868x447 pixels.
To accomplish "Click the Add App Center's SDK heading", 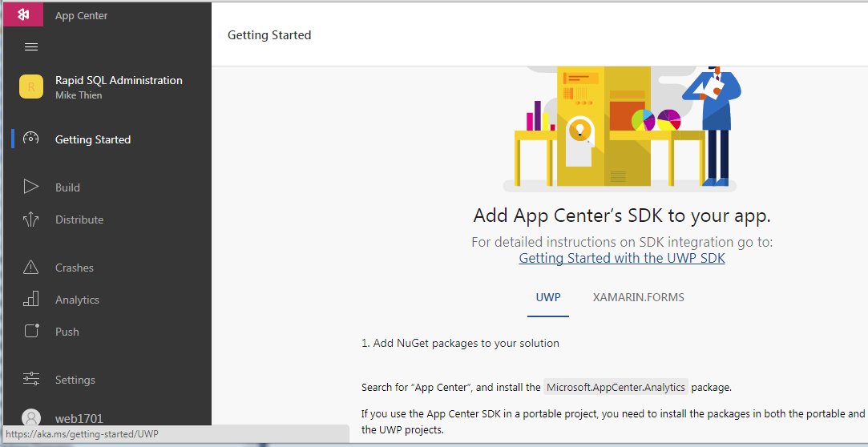I will pyautogui.click(x=622, y=215).
